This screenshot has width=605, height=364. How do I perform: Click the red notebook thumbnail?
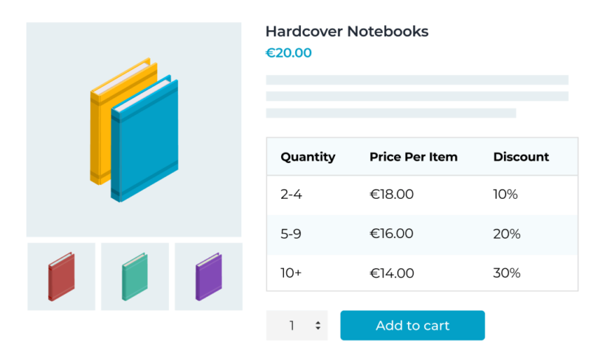coord(61,276)
